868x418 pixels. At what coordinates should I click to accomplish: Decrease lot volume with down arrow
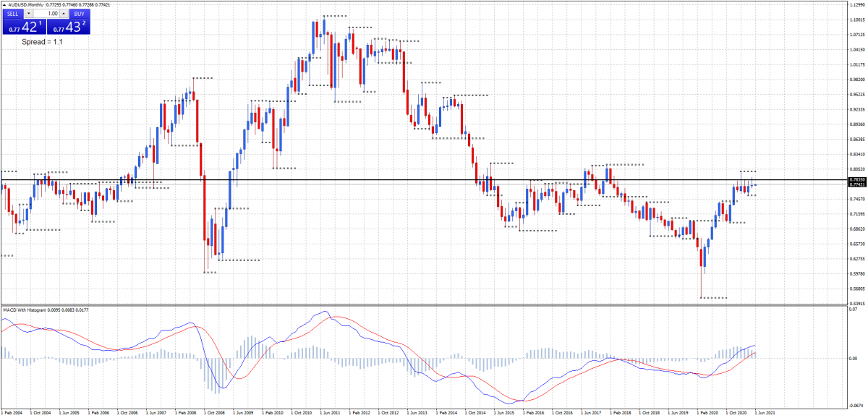(29, 14)
